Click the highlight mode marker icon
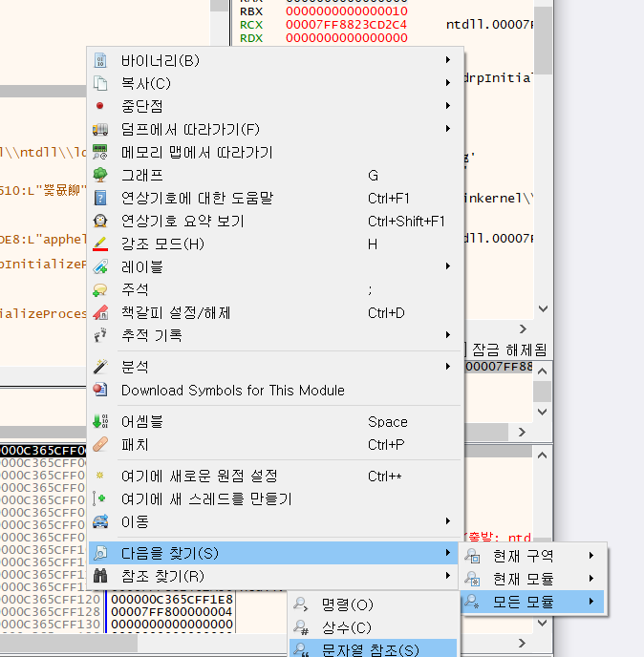 pos(100,244)
